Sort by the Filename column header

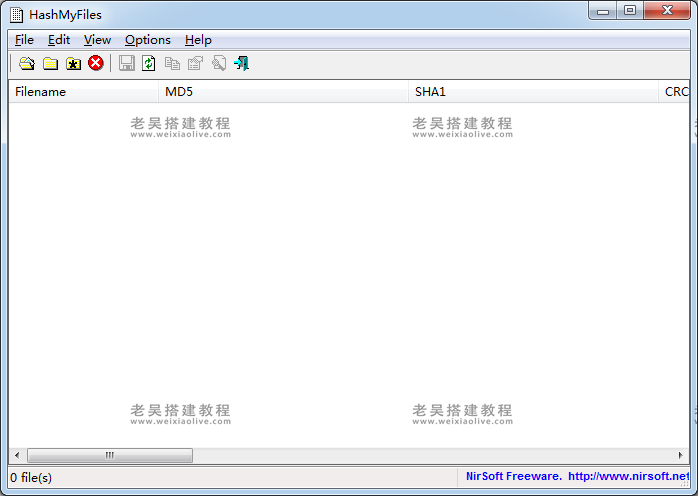click(x=83, y=92)
